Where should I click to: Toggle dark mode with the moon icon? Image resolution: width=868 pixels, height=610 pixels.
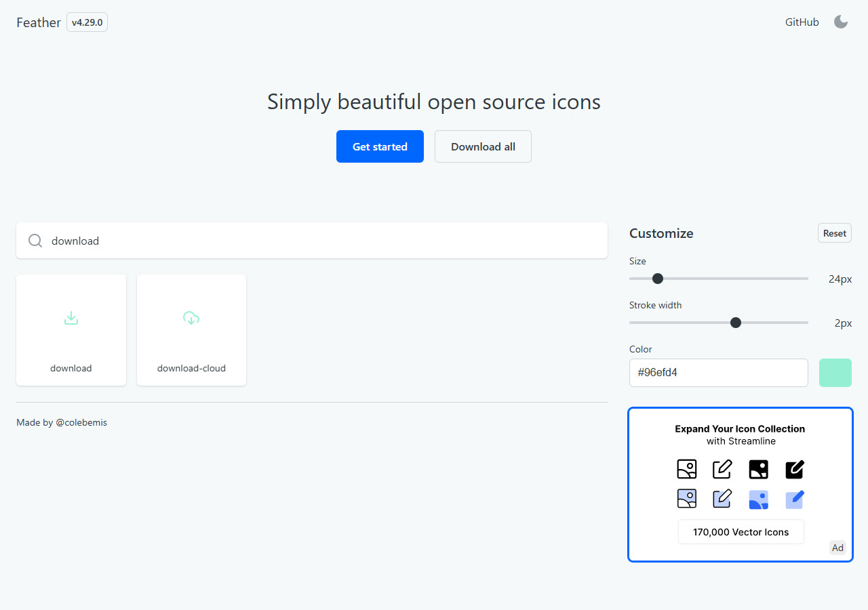click(841, 22)
